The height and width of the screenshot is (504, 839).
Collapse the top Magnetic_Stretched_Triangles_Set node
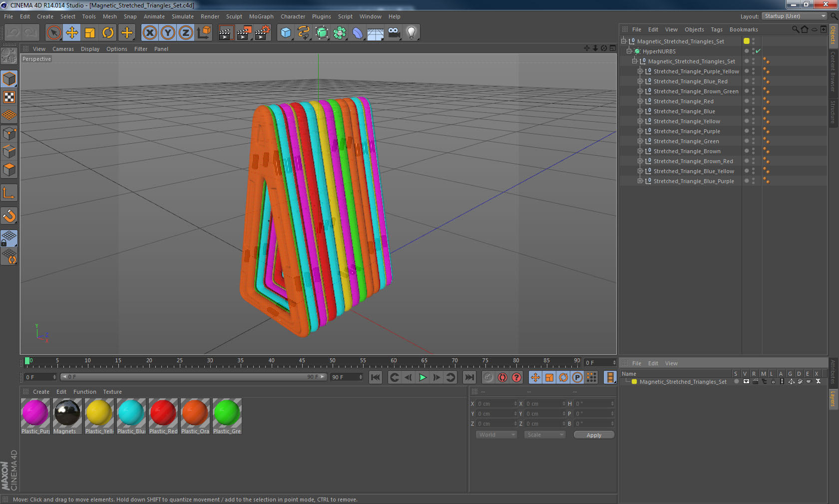click(x=624, y=41)
